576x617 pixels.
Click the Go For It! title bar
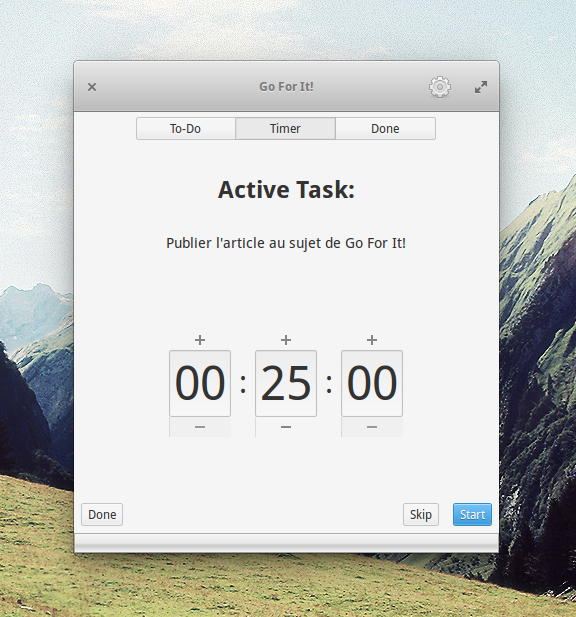coord(286,87)
